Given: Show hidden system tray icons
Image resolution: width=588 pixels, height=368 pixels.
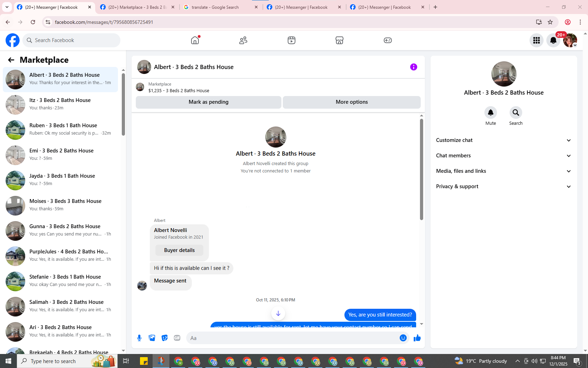Looking at the screenshot, I should (517, 361).
